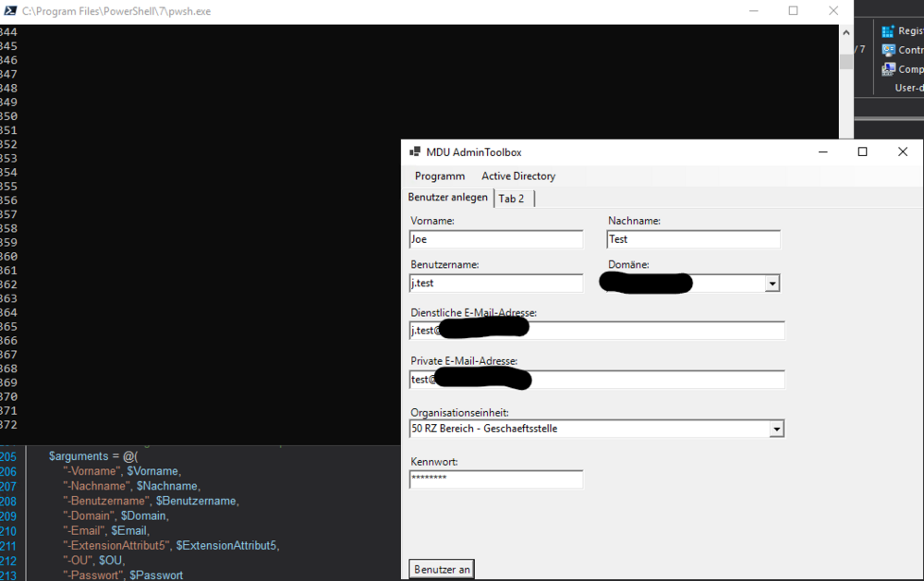This screenshot has width=924, height=581.
Task: Click into the Kennwort password field
Action: click(496, 478)
